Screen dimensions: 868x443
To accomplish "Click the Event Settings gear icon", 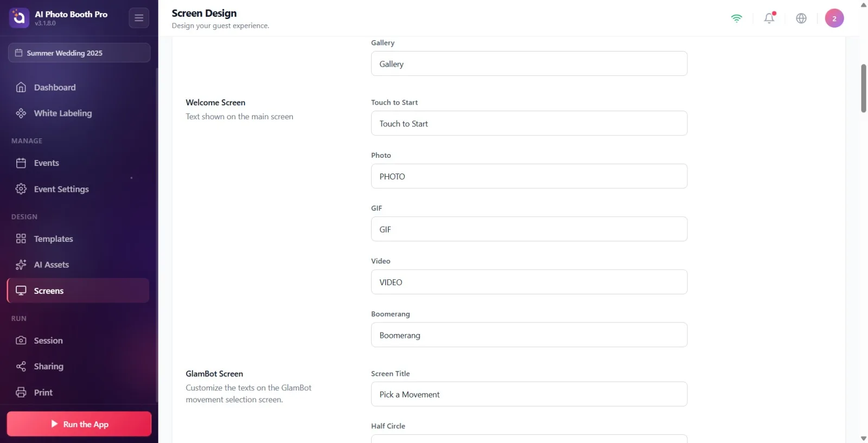I will click(21, 189).
